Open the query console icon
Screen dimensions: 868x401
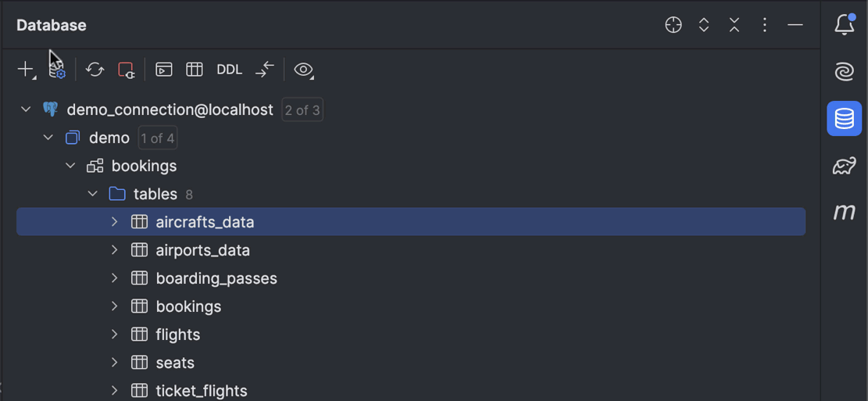[x=164, y=70]
